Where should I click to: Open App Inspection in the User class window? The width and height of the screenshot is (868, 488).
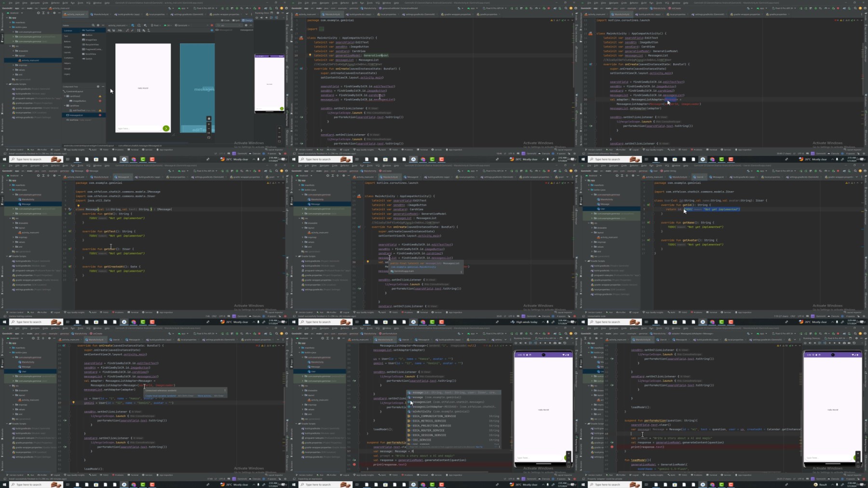click(x=744, y=312)
